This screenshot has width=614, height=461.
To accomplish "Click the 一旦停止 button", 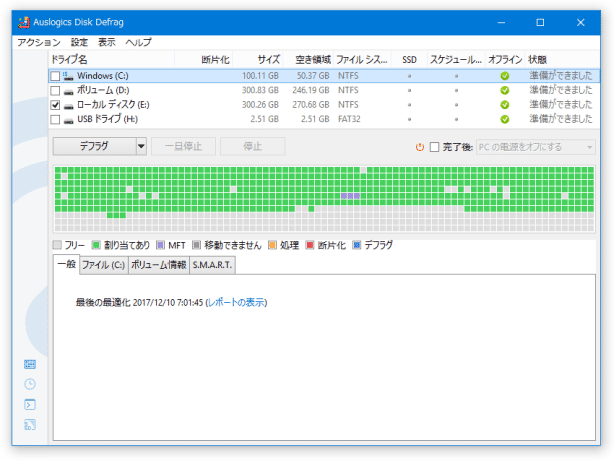I will tap(183, 146).
